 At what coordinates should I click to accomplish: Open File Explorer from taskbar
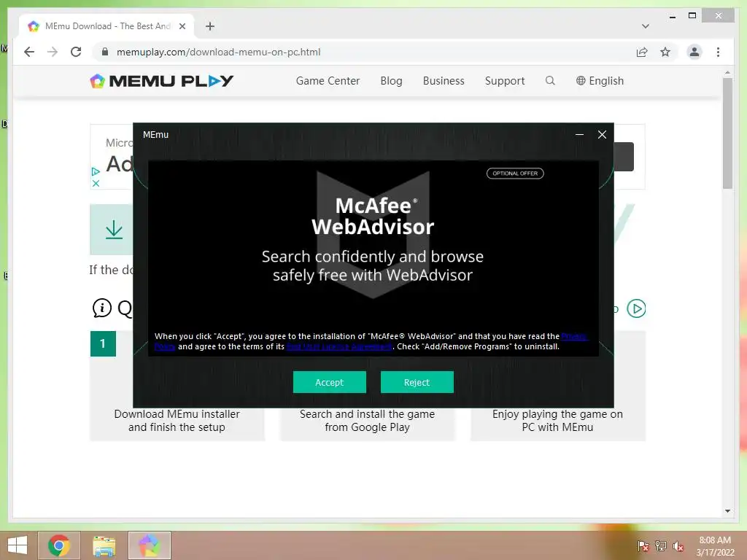[104, 545]
